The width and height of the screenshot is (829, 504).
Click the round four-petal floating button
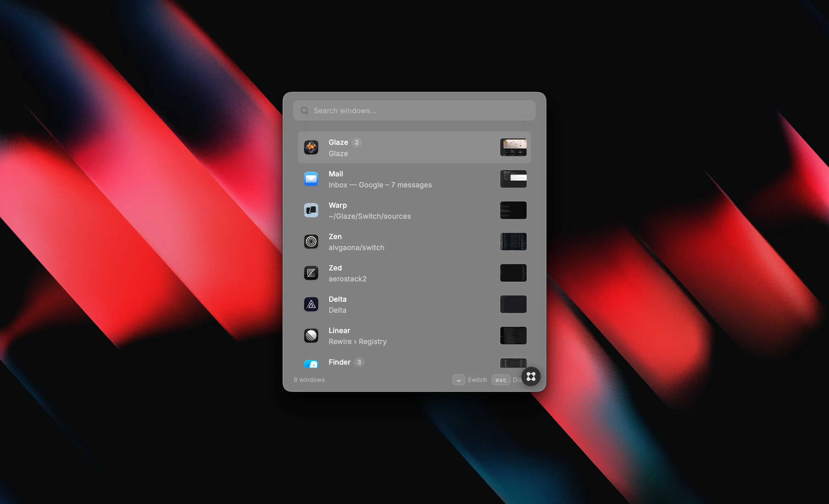(531, 376)
